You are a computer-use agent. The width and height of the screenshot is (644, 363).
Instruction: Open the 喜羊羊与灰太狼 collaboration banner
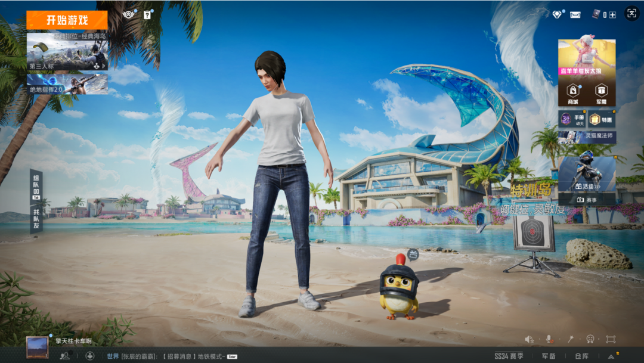(587, 57)
